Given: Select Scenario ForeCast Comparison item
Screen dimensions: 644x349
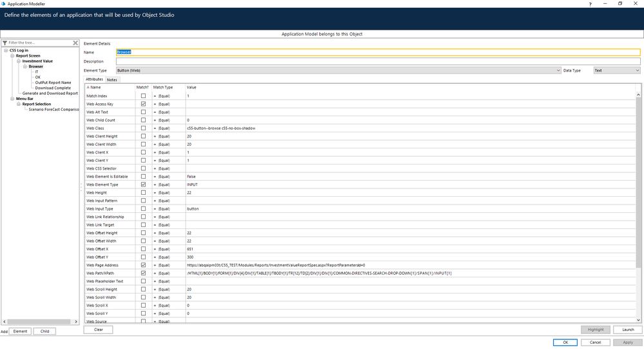Looking at the screenshot, I should tap(54, 110).
